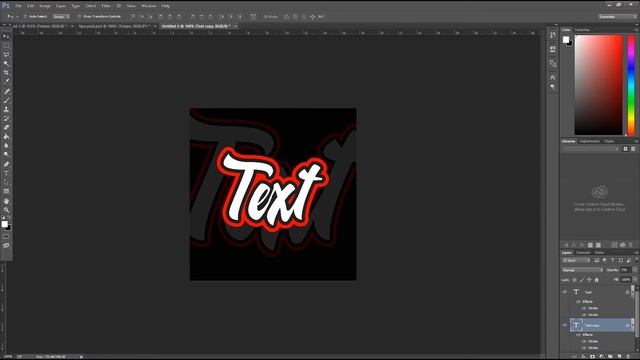Open the layer filter Kind dropdown
Screen dimensions: 640x360
[576, 260]
